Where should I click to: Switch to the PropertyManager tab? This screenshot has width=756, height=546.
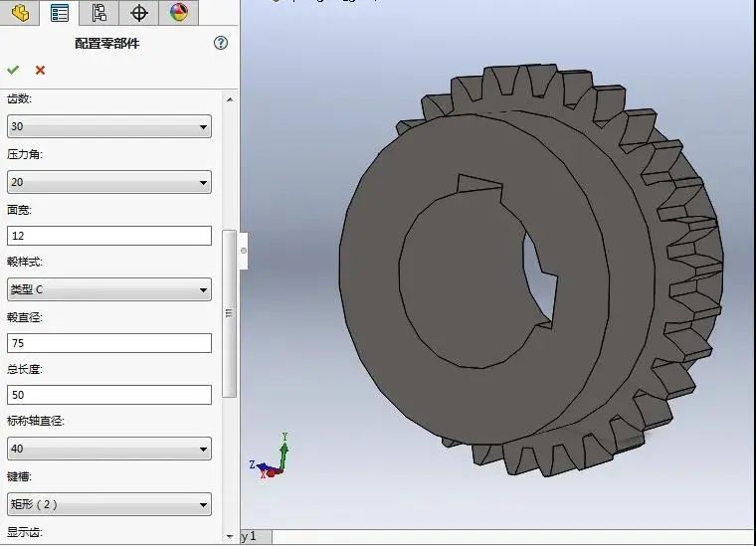tap(60, 13)
